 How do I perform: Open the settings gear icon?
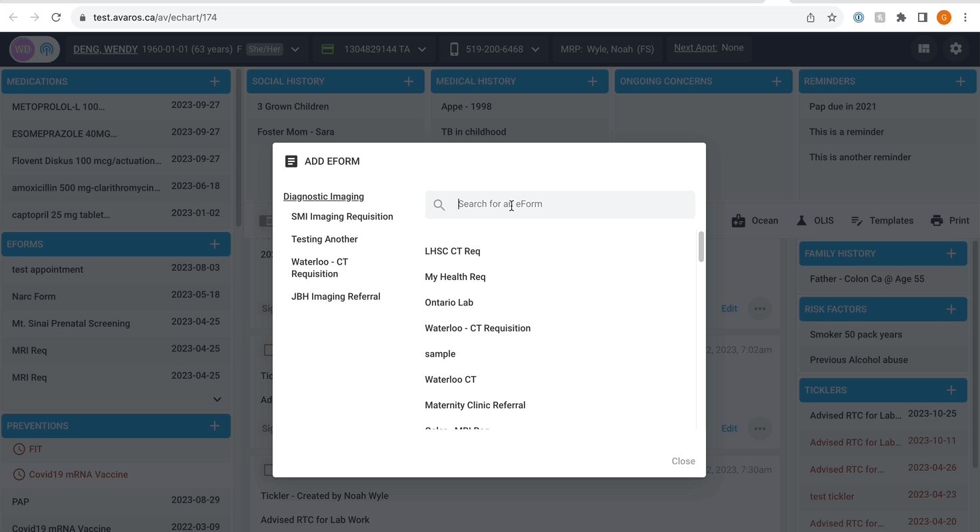tap(956, 49)
